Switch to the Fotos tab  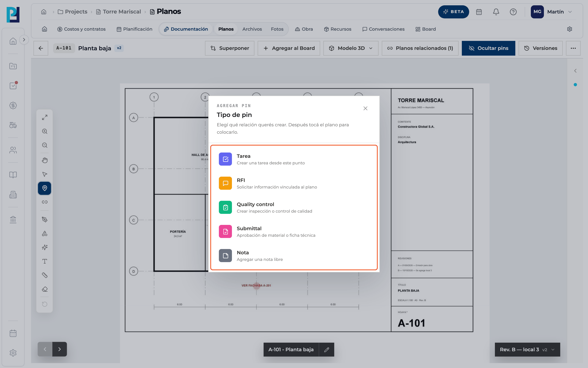tap(277, 29)
